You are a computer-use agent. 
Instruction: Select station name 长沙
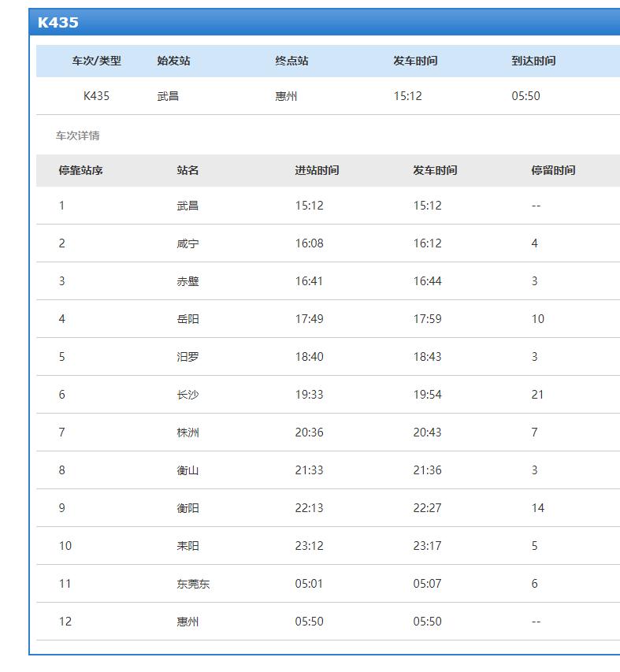187,395
